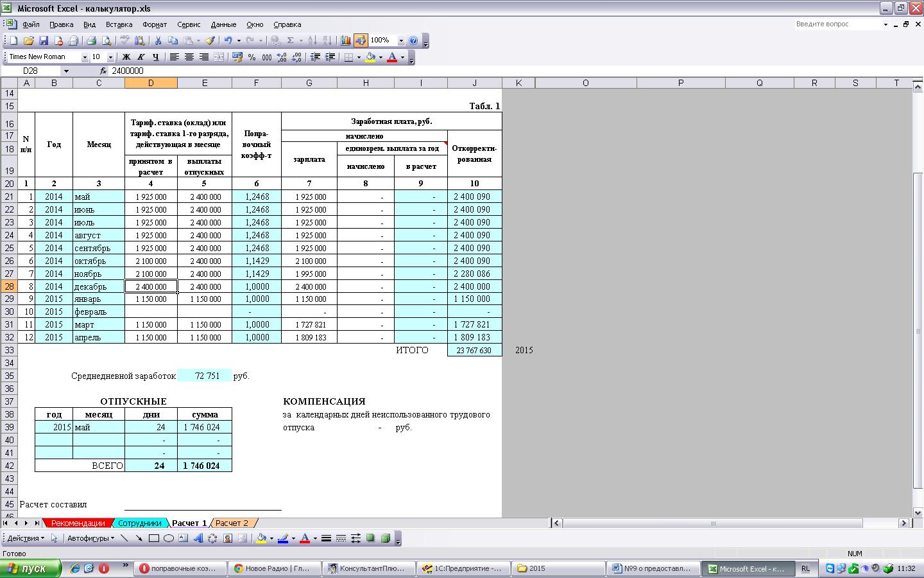Open Chart Wizard icon
Image resolution: width=924 pixels, height=578 pixels.
pyautogui.click(x=346, y=40)
